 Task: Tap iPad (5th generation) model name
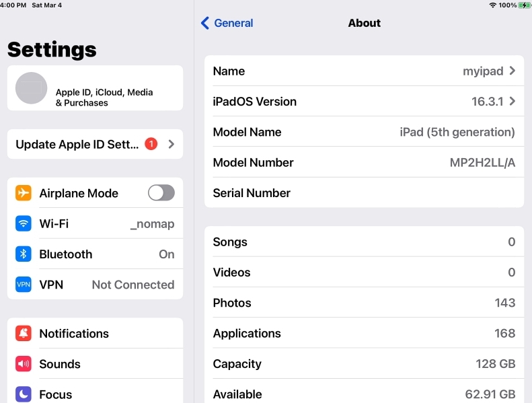[457, 132]
